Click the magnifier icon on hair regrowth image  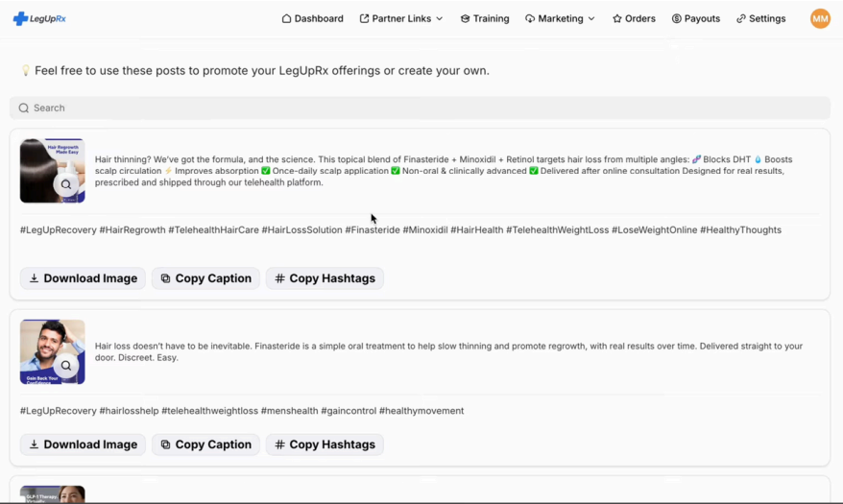point(66,184)
